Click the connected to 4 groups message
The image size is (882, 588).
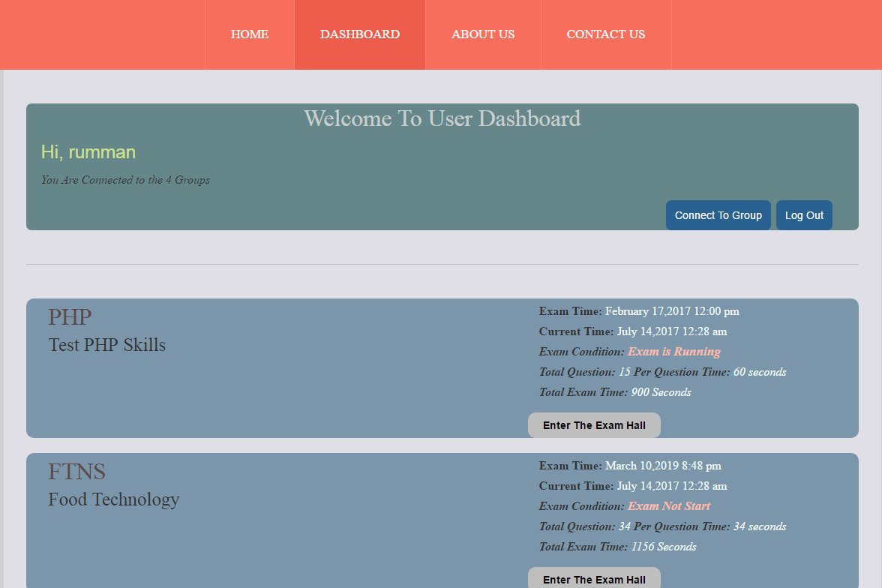[x=125, y=180]
